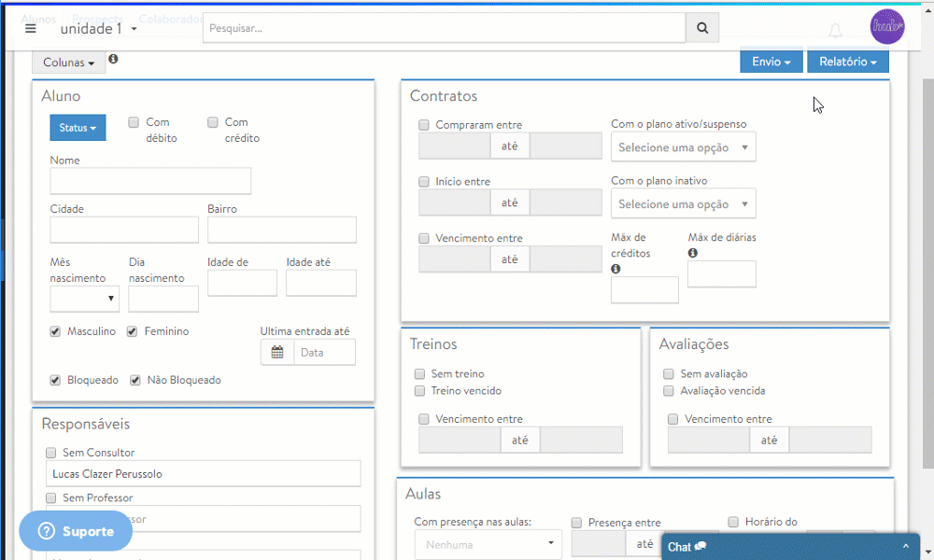Screen dimensions: 934x560
Task: Expand the Com o plano ativo/suspenso select
Action: 683,147
